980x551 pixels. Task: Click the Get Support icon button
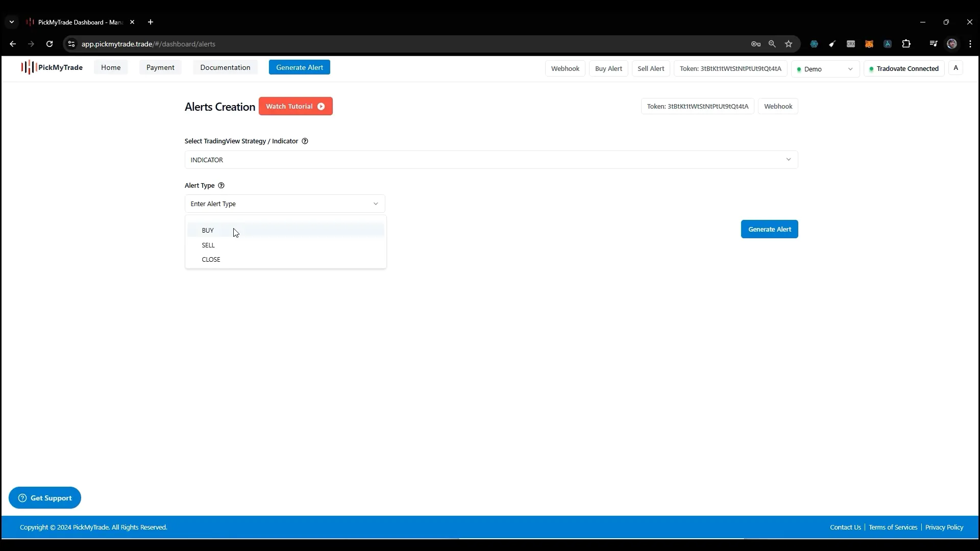(x=22, y=498)
